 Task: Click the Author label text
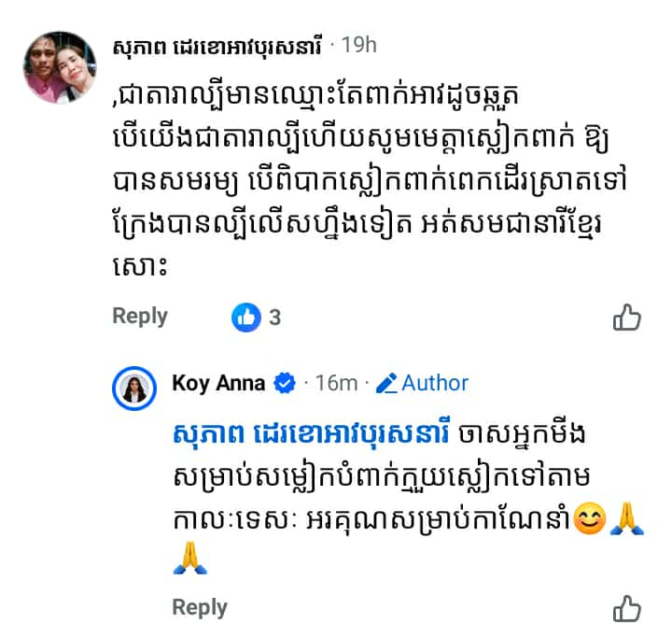[x=435, y=383]
